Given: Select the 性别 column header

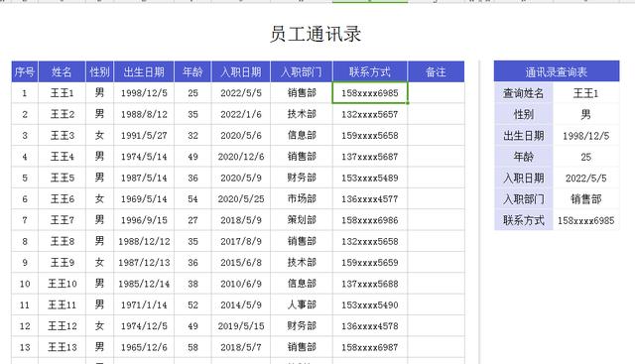Looking at the screenshot, I should (x=100, y=72).
